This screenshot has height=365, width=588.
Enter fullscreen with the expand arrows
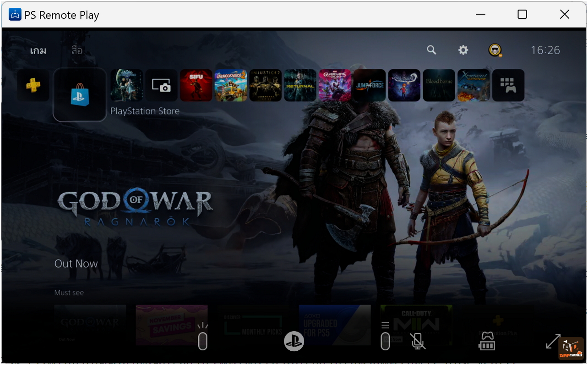click(553, 341)
